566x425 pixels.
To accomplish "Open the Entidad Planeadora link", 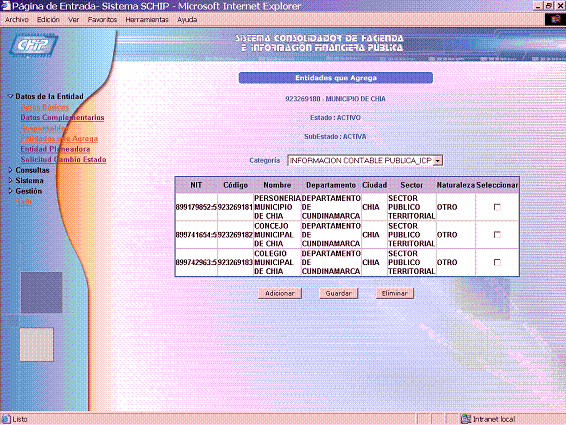I will click(55, 149).
